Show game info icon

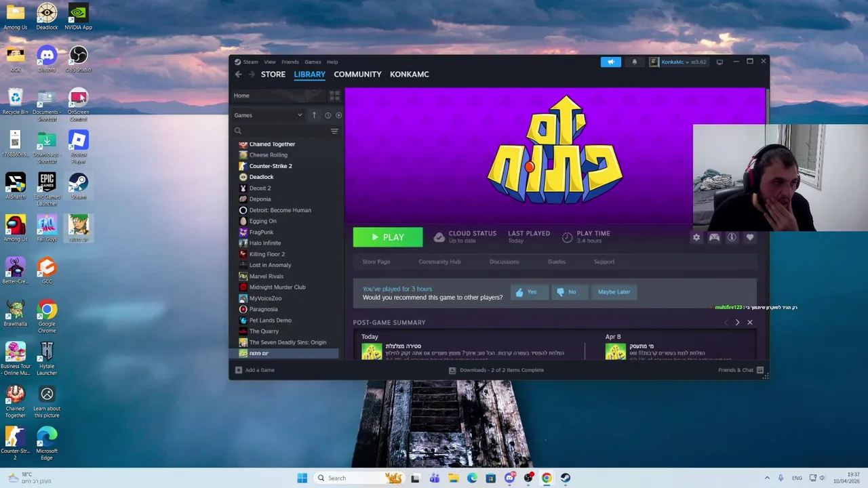pyautogui.click(x=732, y=237)
